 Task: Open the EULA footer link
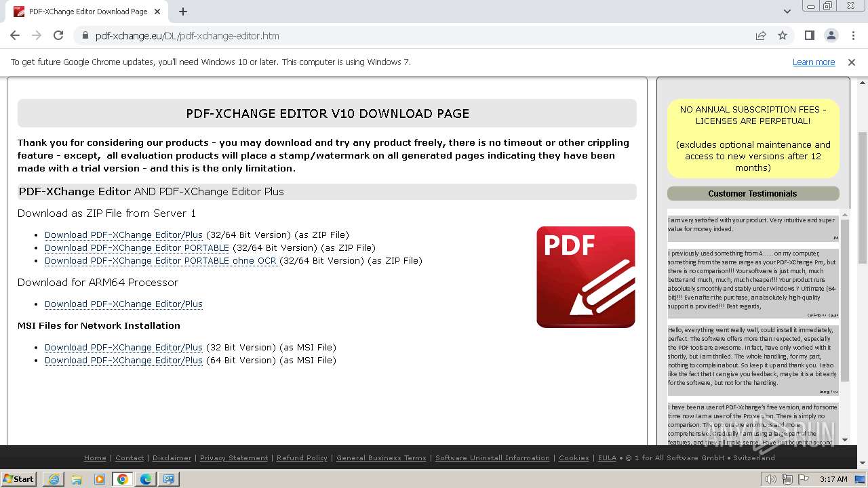pos(607,457)
